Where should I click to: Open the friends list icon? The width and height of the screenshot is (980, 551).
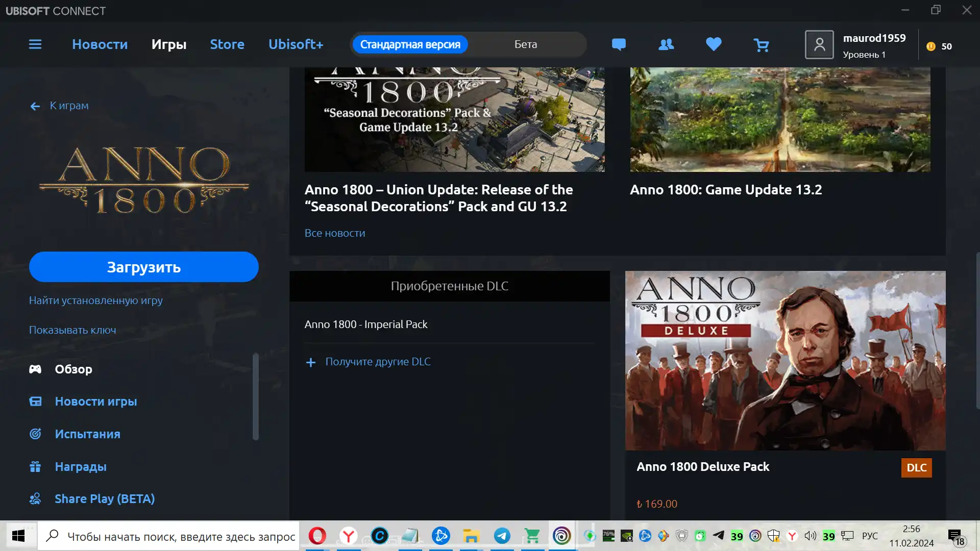666,45
